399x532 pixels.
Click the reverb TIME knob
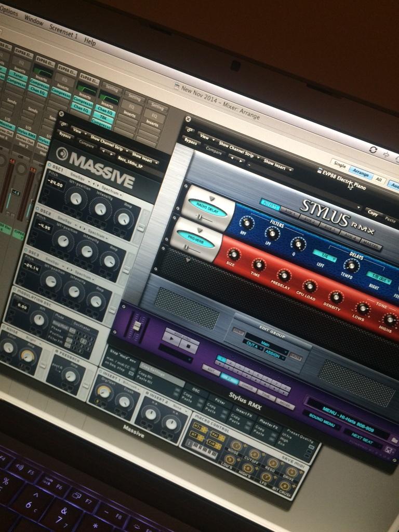pyautogui.click(x=259, y=264)
